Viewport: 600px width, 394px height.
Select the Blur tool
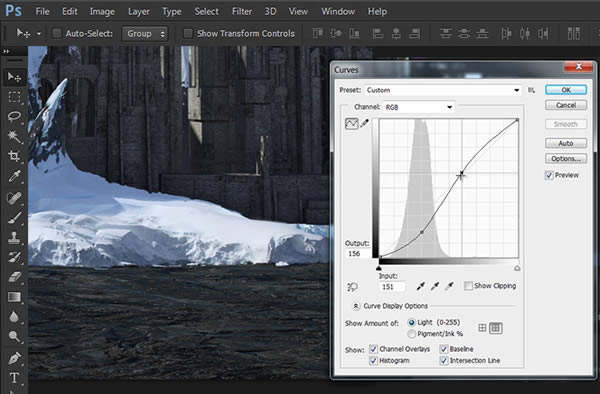click(x=14, y=317)
